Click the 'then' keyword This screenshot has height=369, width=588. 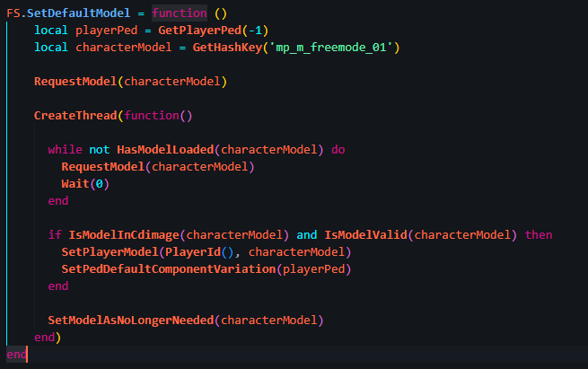(x=539, y=234)
